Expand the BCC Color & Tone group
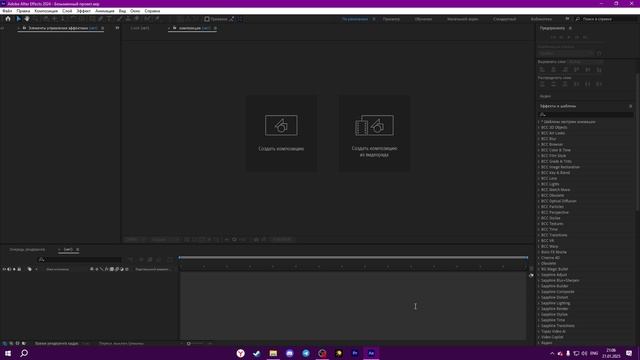Viewport: 640px width, 360px height. pyautogui.click(x=539, y=150)
